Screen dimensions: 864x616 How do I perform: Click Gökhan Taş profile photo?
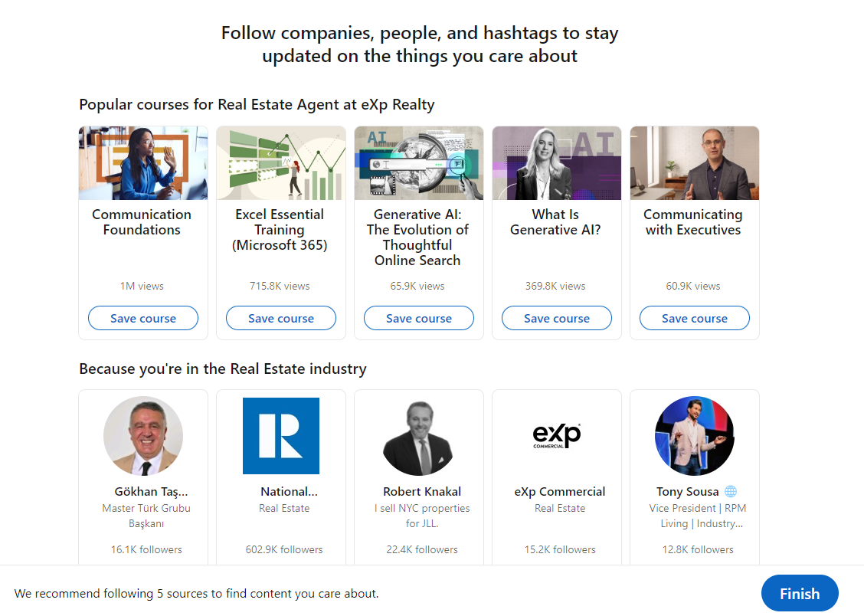(143, 436)
